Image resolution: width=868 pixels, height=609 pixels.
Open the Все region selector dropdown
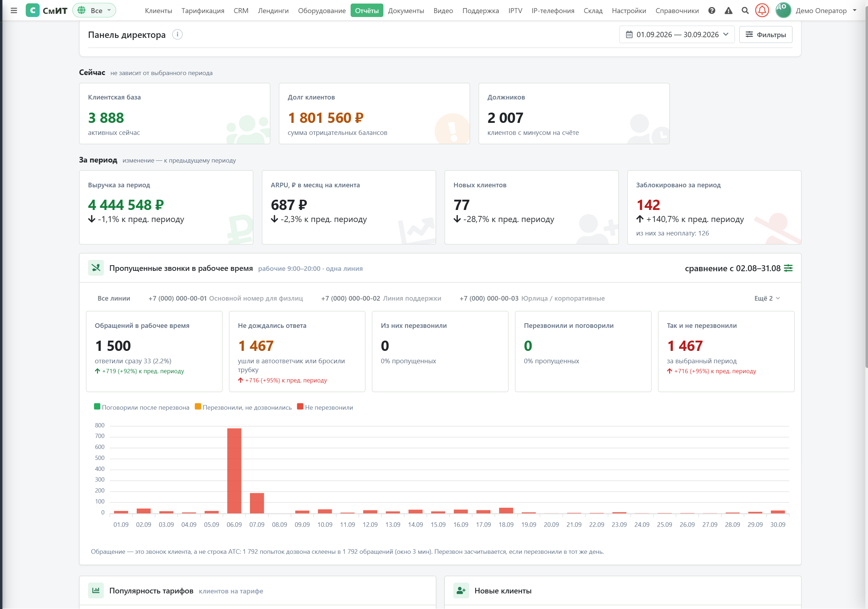(94, 11)
